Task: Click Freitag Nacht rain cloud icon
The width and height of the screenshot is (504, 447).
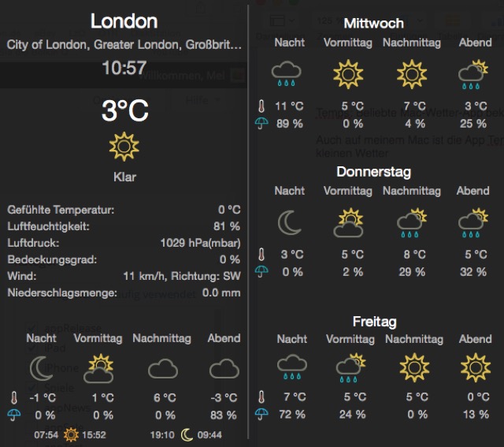Action: coord(291,367)
